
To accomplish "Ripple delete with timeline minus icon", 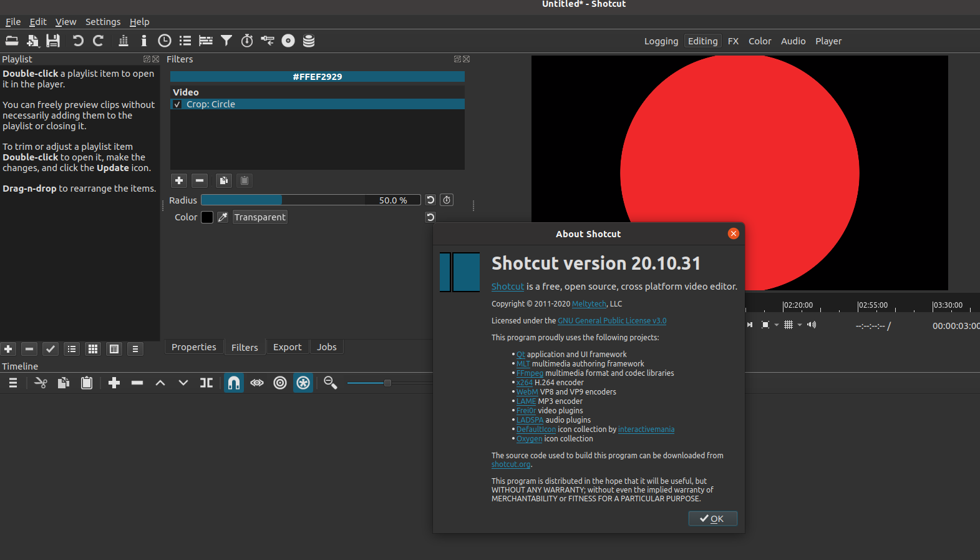I will tap(137, 383).
